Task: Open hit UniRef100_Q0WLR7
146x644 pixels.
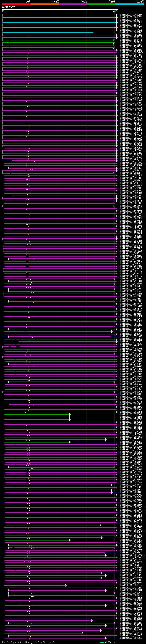Action: tap(131, 15)
